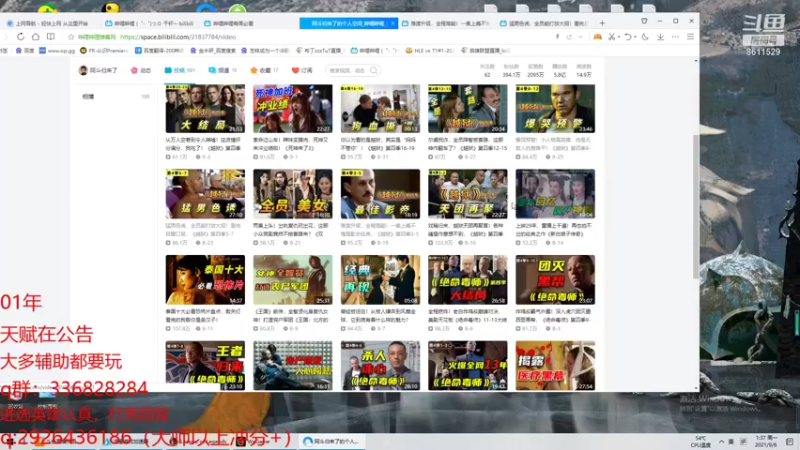Toggle night mode moon icon
This screenshot has width=800, height=450.
645,37
